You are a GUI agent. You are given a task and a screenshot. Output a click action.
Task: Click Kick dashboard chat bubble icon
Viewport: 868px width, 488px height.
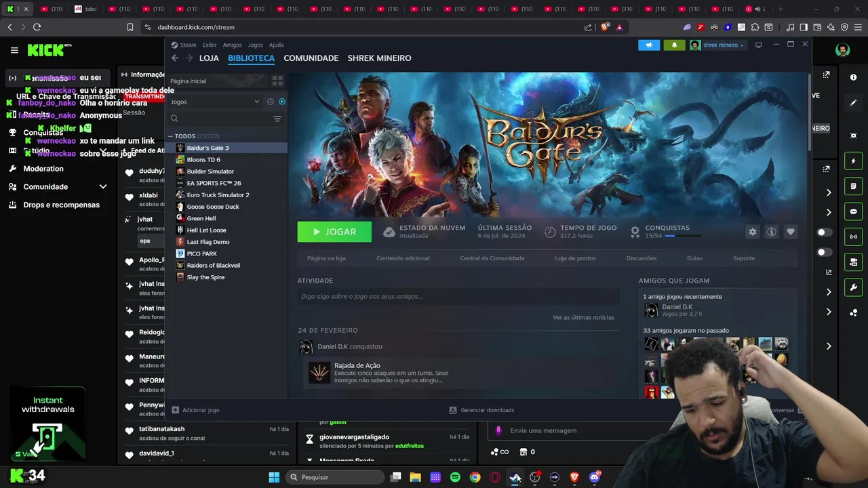click(x=853, y=211)
